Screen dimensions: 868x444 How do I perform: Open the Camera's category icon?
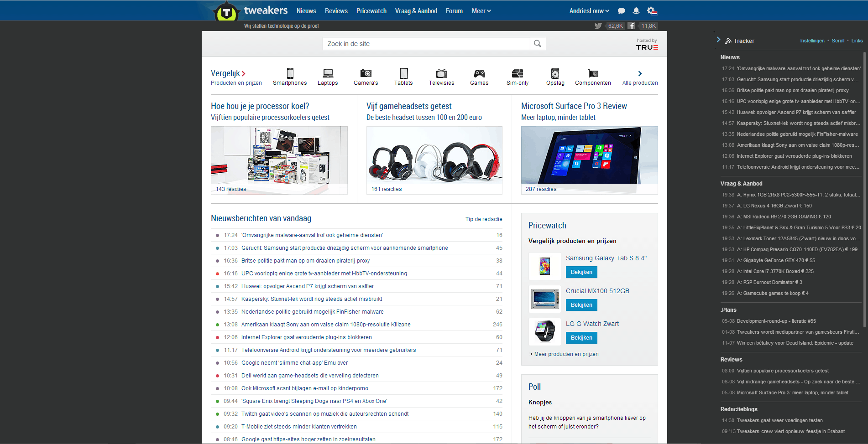(x=366, y=73)
